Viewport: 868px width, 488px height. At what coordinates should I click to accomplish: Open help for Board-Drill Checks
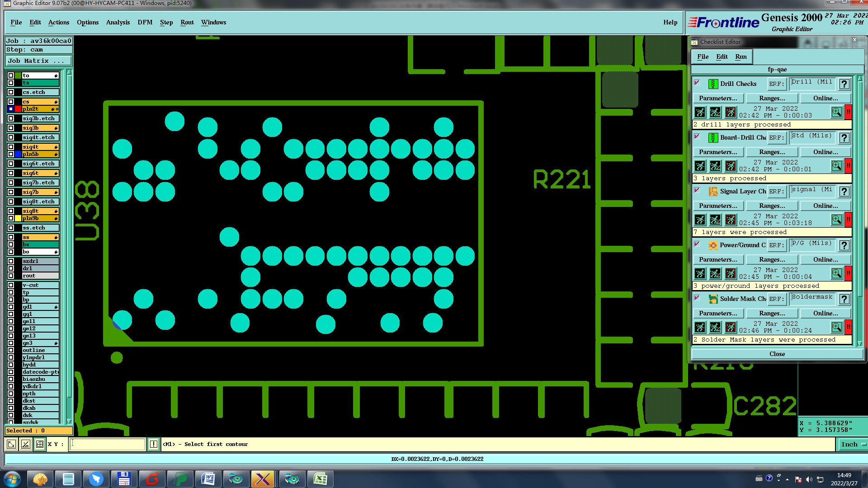tap(844, 138)
